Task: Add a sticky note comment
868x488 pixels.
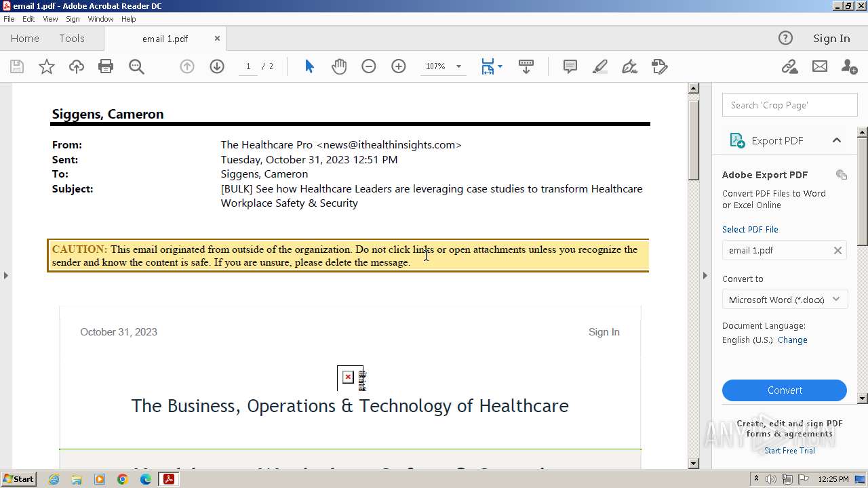Action: pos(570,66)
